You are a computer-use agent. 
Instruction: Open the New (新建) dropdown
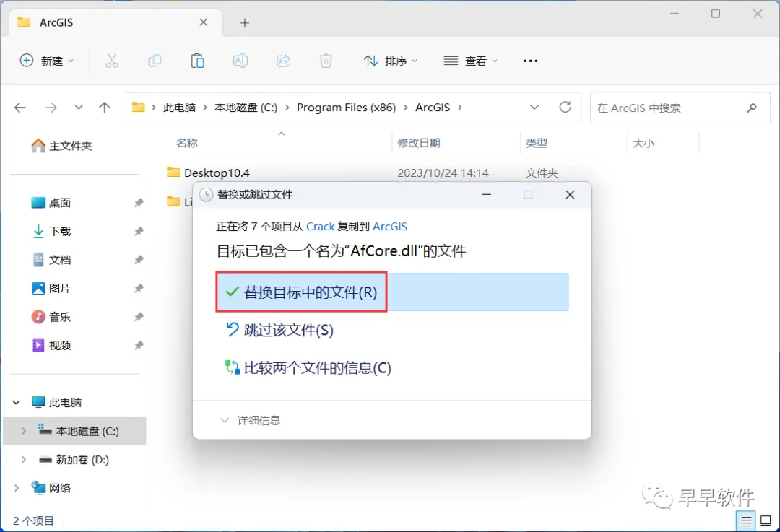click(x=46, y=61)
